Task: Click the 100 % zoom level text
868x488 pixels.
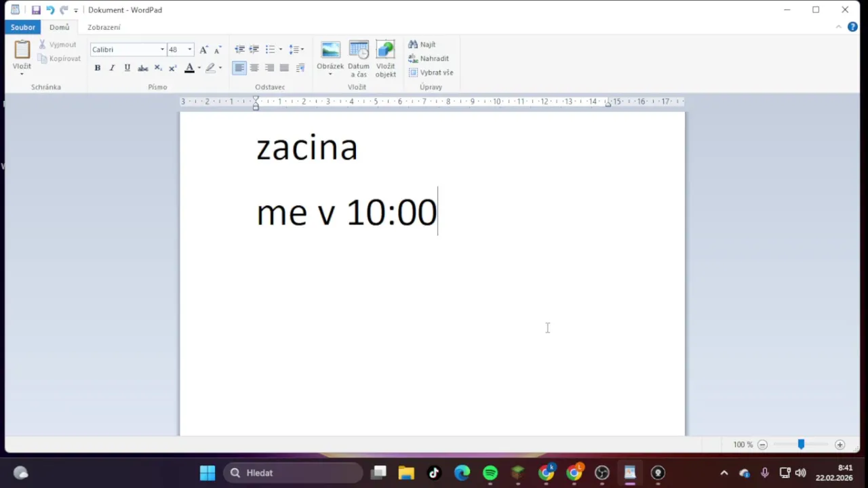Action: click(x=743, y=445)
